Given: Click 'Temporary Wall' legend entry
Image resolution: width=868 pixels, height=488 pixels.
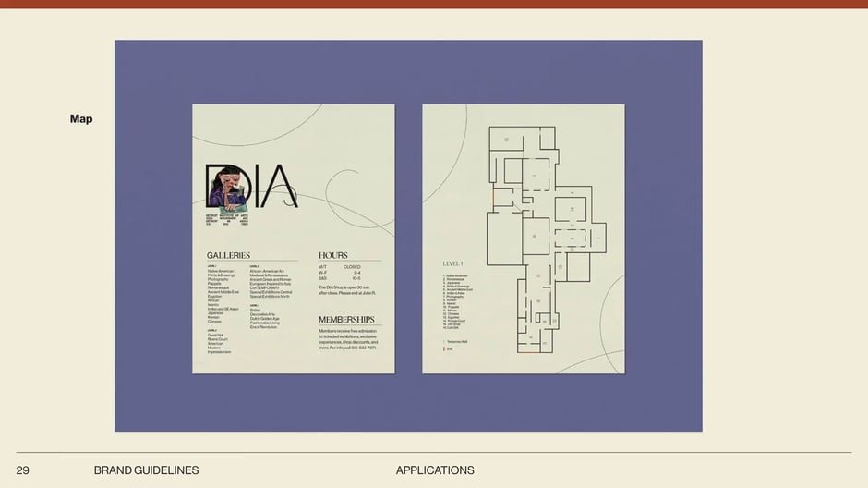Looking at the screenshot, I should click(x=455, y=342).
